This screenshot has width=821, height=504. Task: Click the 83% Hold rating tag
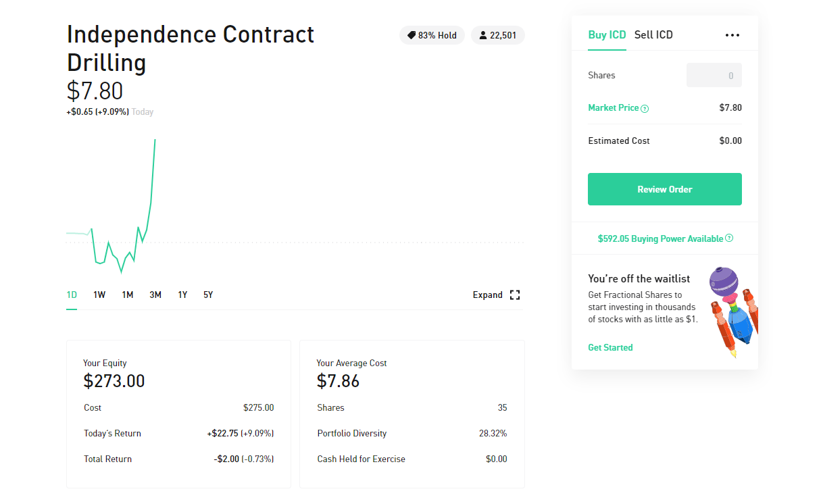point(432,35)
